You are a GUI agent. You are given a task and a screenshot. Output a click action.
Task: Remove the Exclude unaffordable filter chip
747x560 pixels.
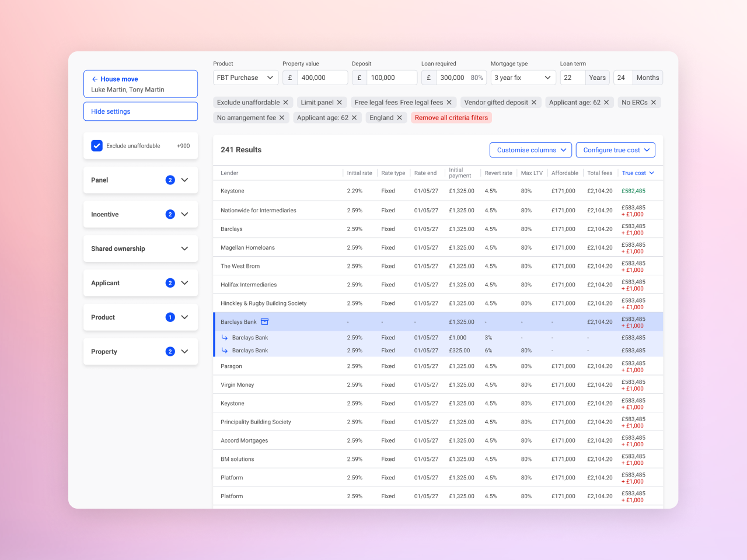[x=286, y=102]
